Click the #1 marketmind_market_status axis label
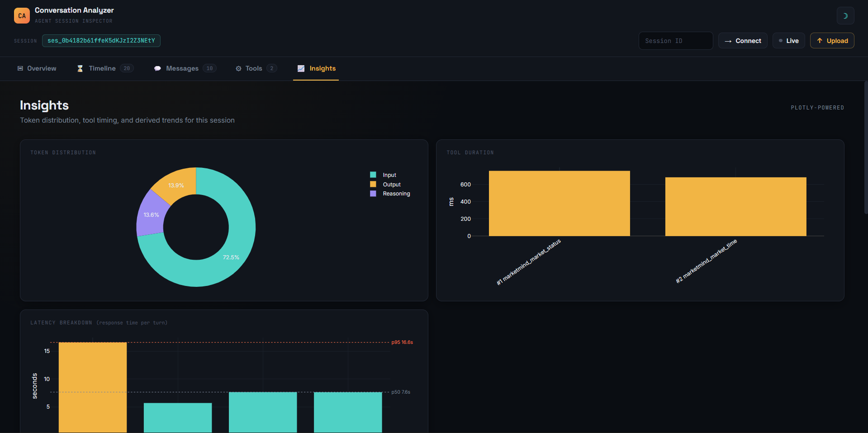 click(529, 262)
